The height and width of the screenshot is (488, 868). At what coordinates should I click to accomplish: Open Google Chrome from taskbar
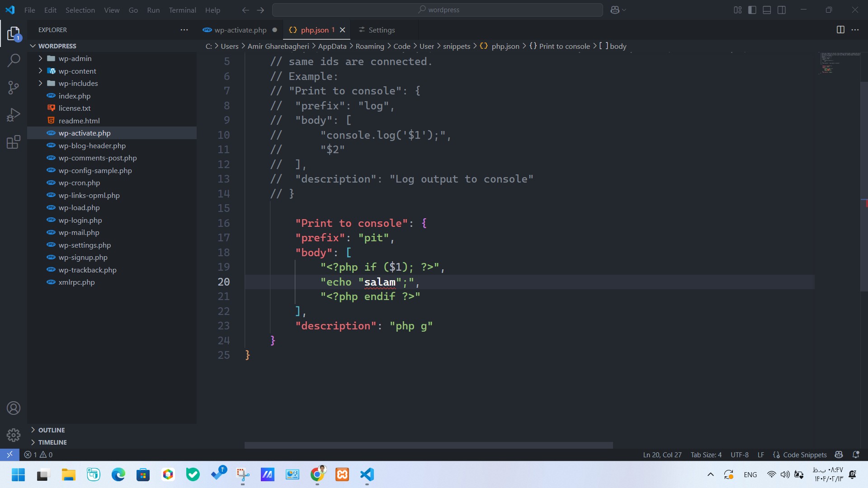tap(317, 474)
